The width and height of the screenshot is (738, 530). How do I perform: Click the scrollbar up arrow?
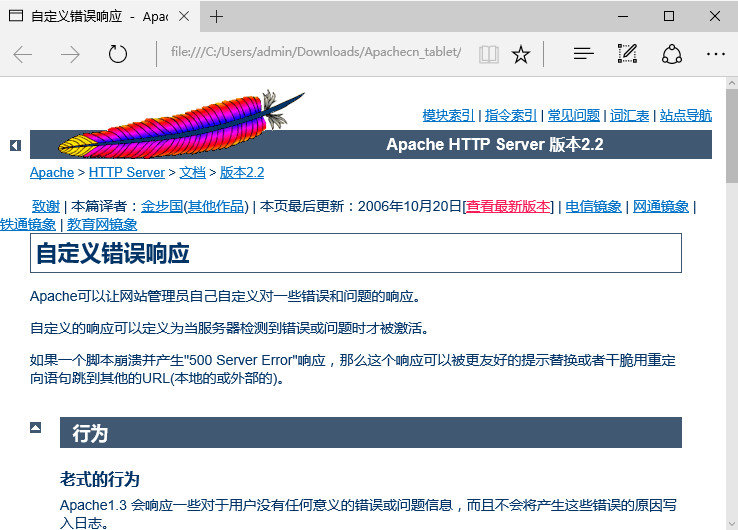[x=732, y=83]
